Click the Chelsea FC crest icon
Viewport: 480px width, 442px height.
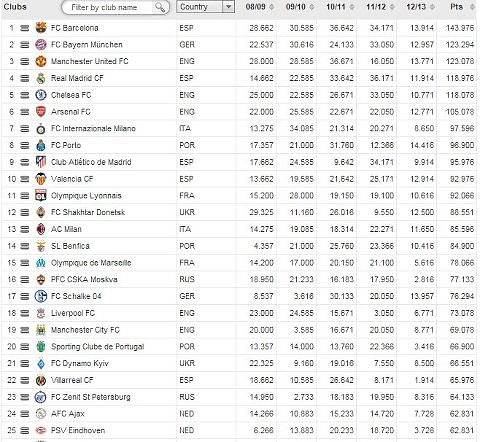point(41,95)
